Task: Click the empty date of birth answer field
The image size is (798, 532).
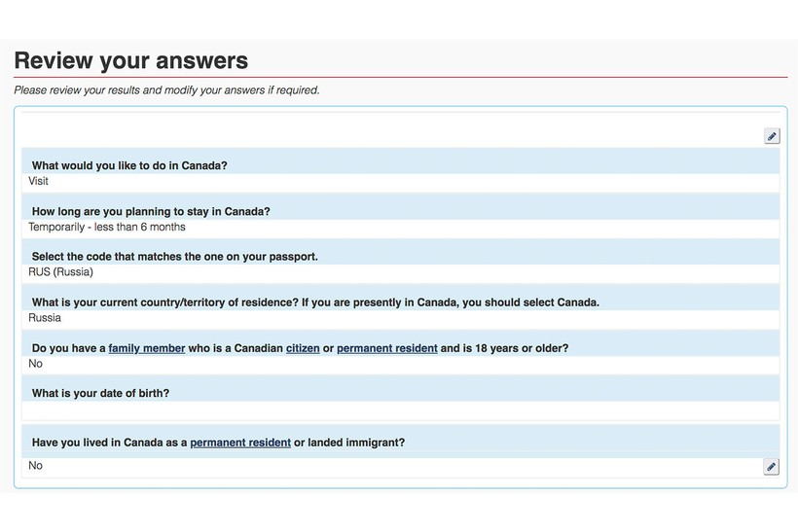Action: pyautogui.click(x=401, y=411)
